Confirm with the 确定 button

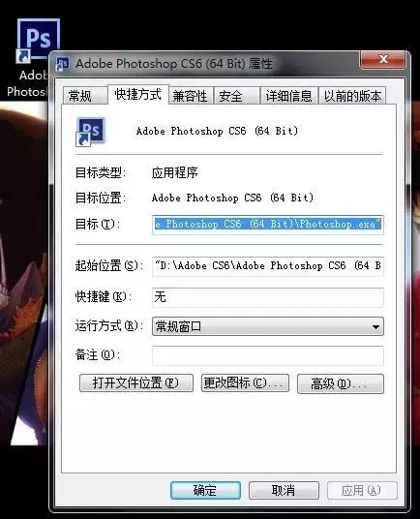205,490
